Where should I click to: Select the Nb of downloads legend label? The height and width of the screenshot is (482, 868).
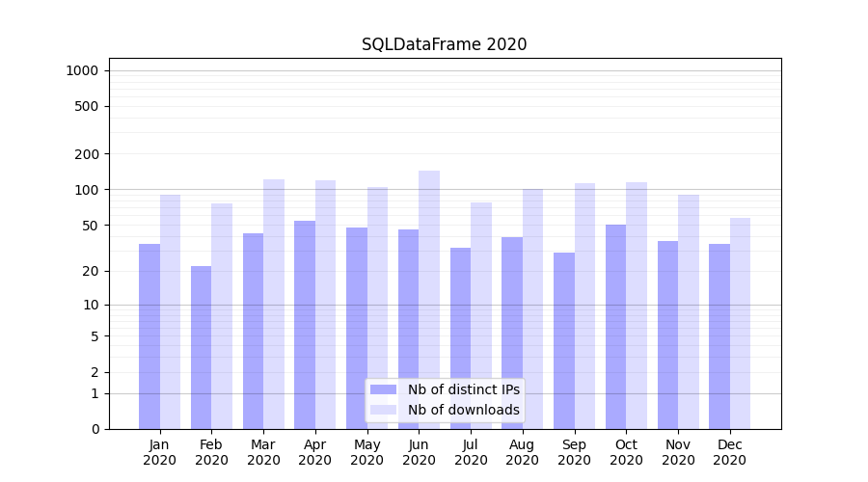pos(463,410)
